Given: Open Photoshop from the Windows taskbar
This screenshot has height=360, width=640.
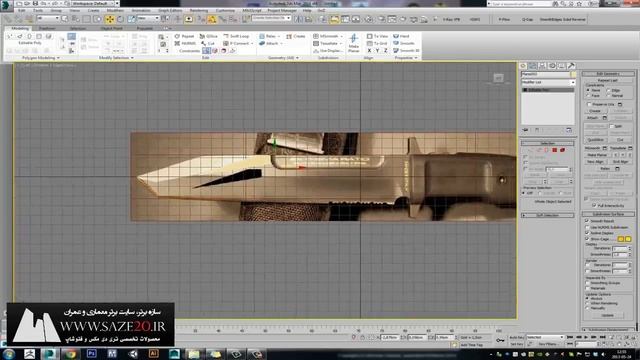Looking at the screenshot, I should (x=91, y=353).
